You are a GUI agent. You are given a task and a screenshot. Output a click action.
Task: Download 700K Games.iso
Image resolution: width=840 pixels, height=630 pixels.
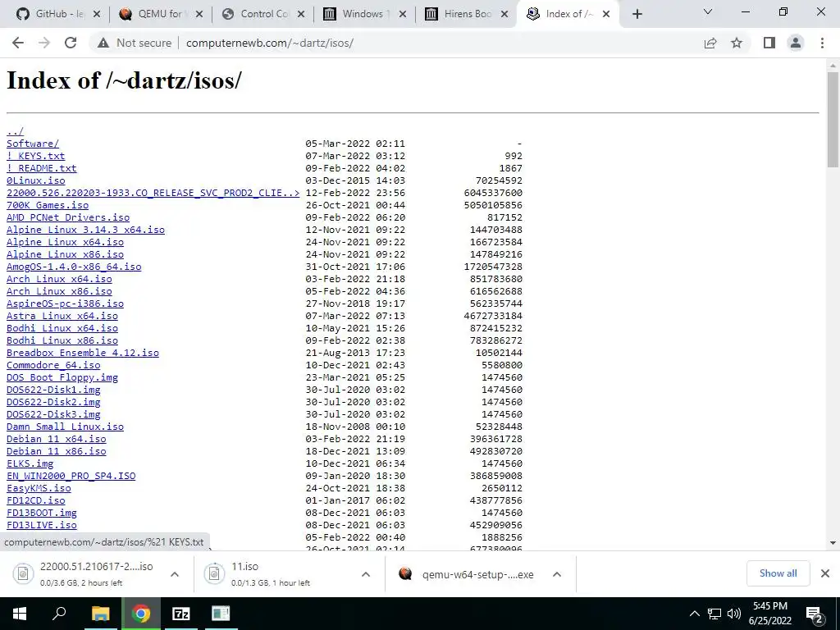(x=47, y=205)
